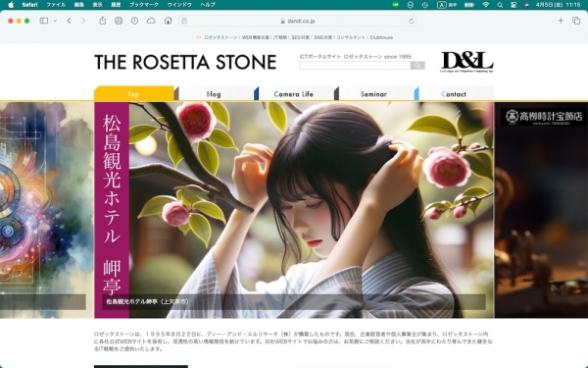Click caption 松島観光ホテル岬亭（上天草市）

(x=147, y=301)
